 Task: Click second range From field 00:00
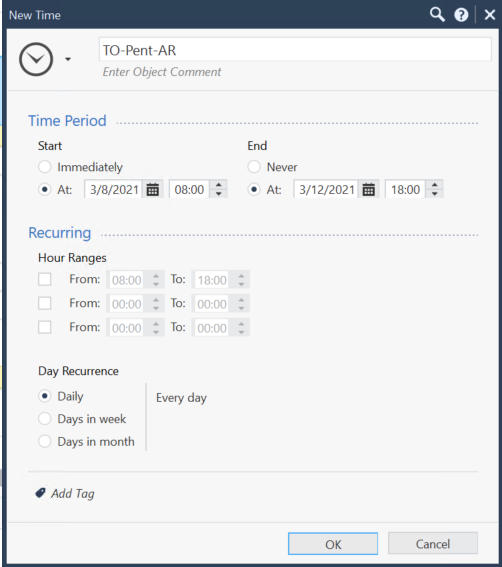click(x=127, y=304)
